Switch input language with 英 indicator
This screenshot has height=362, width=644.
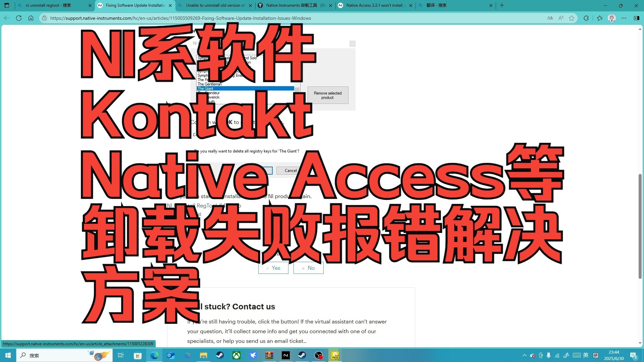pos(586,355)
